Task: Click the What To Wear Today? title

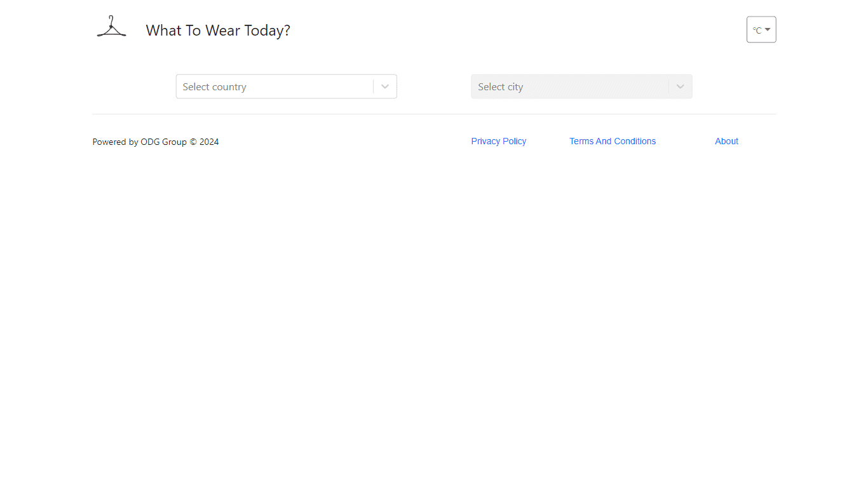Action: point(218,30)
